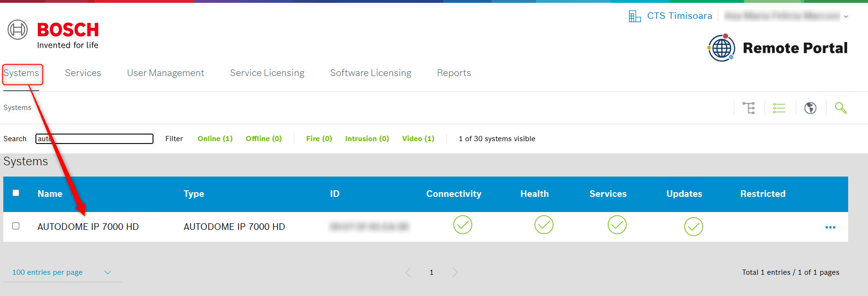
Task: Toggle the Online (1) filter
Action: click(215, 139)
